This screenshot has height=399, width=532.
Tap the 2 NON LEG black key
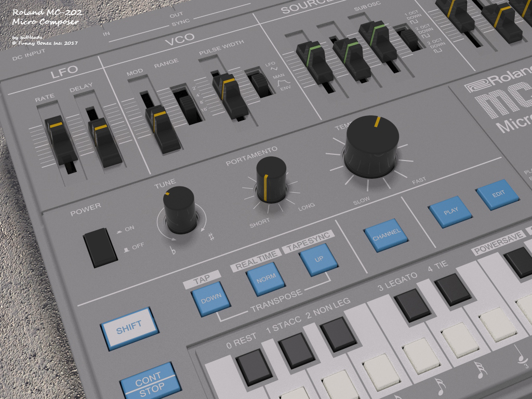pyautogui.click(x=338, y=335)
